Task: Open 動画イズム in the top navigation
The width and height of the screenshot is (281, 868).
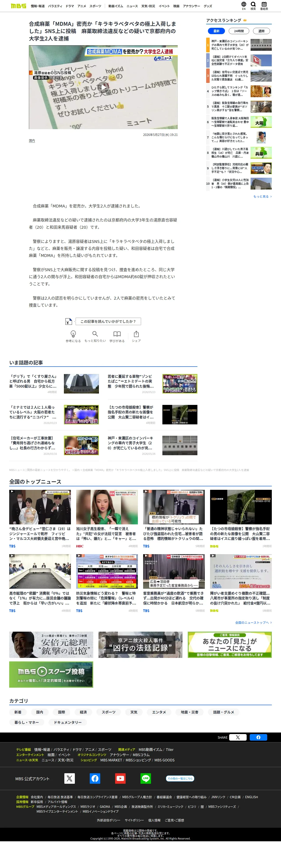Action: (x=116, y=6)
